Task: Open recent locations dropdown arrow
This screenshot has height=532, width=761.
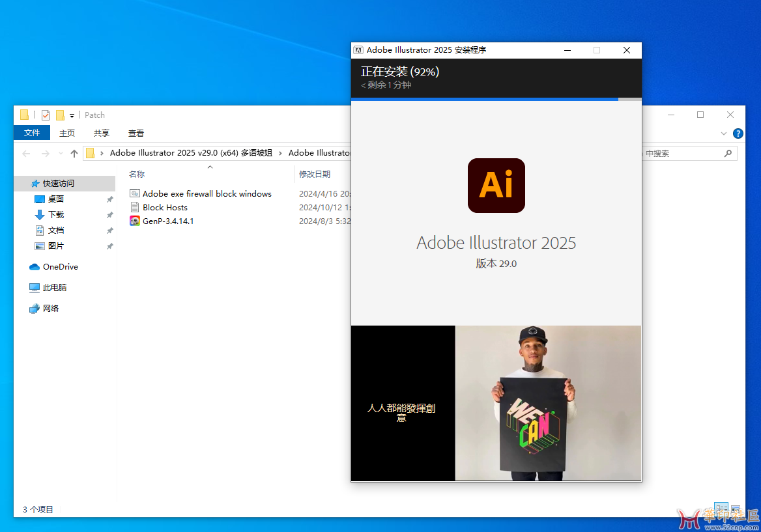Action: (61, 153)
